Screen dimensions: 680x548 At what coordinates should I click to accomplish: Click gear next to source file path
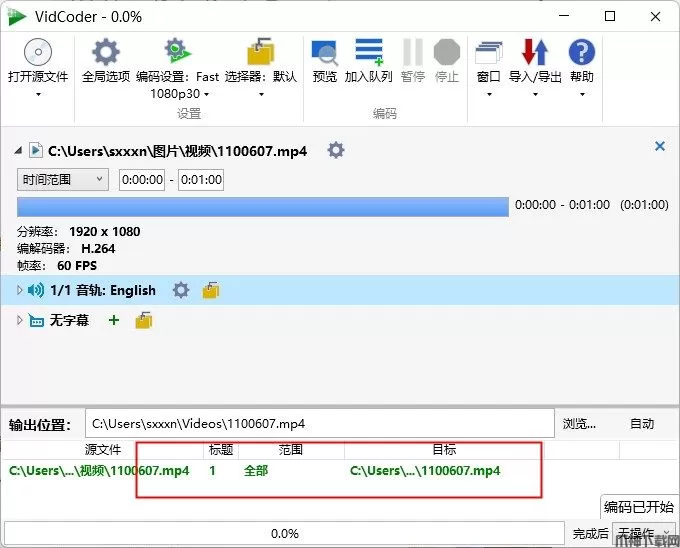point(336,150)
